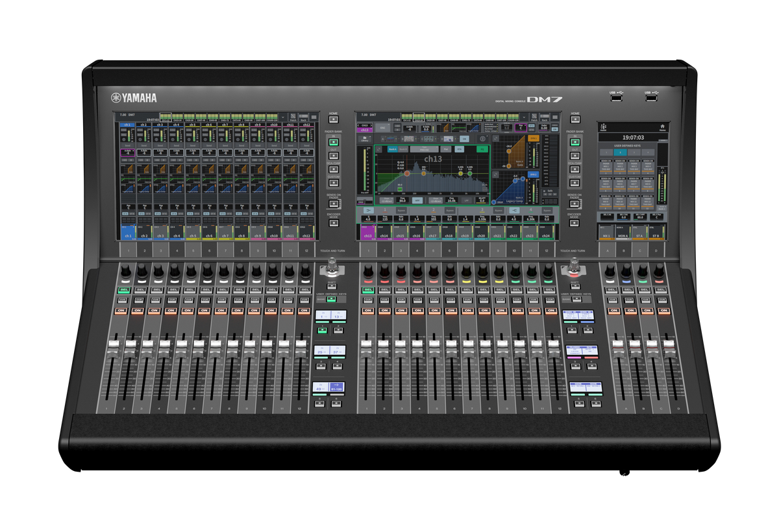Viewport: 779px width, 532px height.
Task: Open the Library folder on the ch13 screen
Action: tap(365, 139)
